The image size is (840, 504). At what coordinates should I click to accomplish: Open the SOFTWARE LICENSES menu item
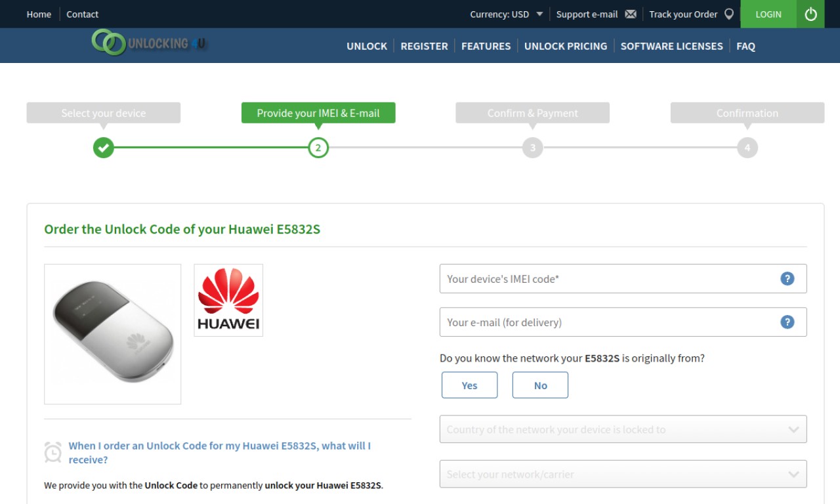(x=671, y=46)
